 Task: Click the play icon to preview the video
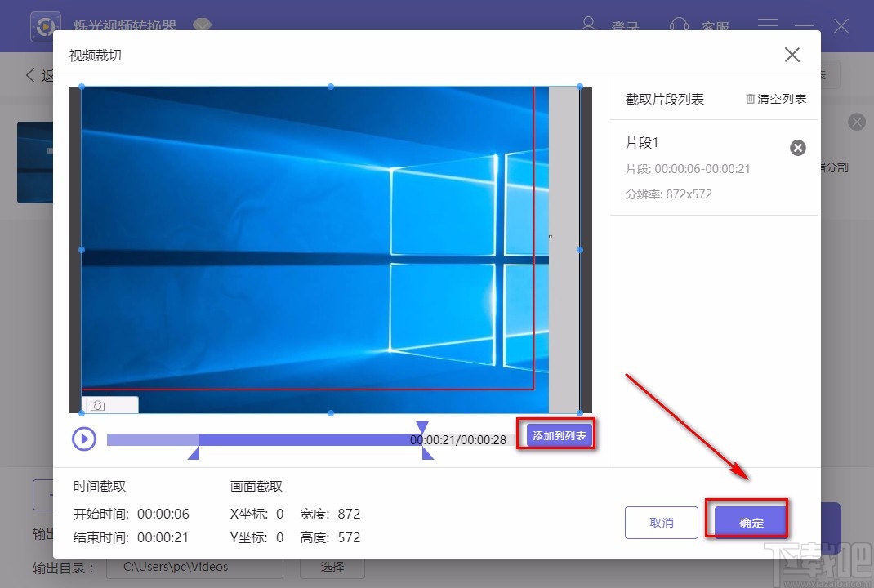84,439
